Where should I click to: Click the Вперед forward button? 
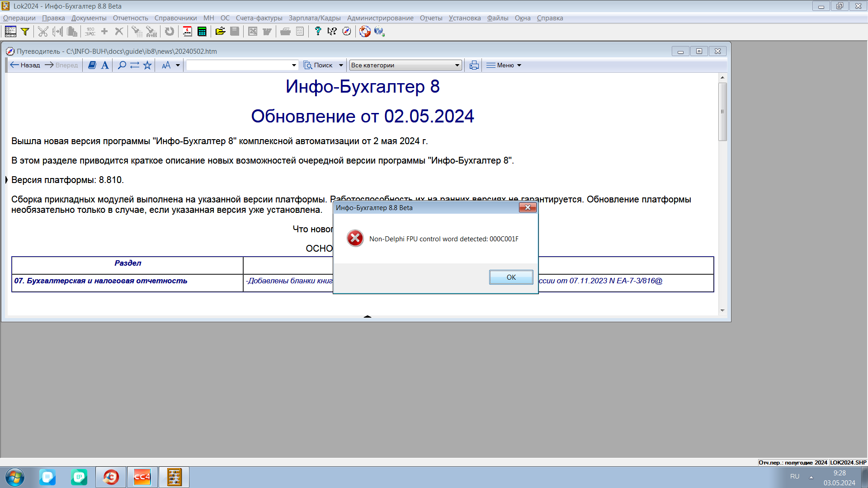(61, 65)
